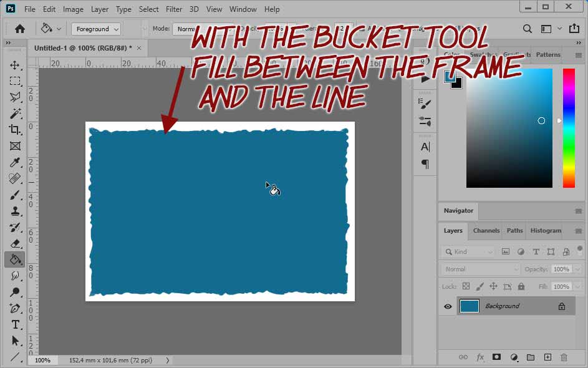Switch to the Patterns tab
The height and width of the screenshot is (368, 588).
point(548,54)
